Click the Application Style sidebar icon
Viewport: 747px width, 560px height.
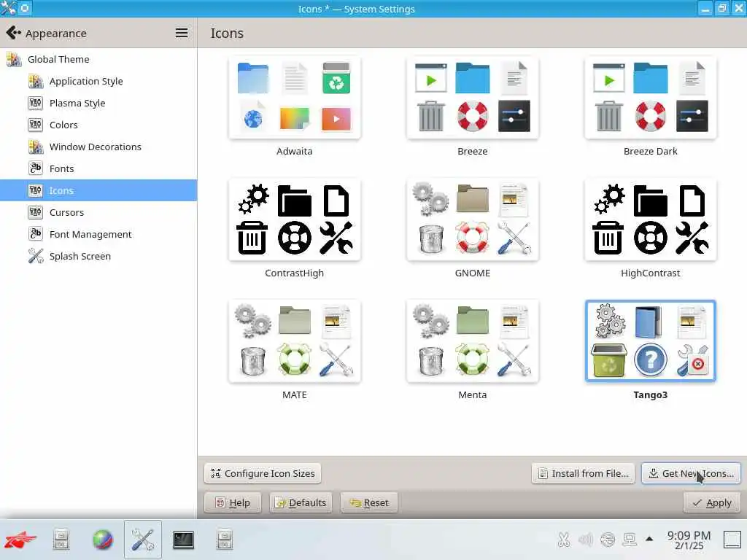[36, 81]
